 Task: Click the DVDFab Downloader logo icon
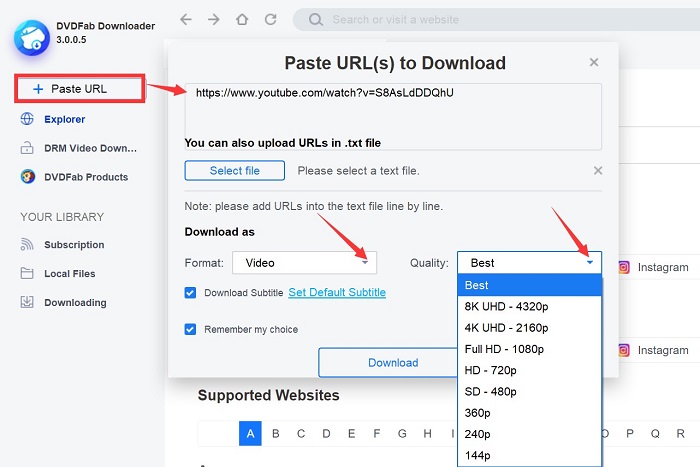[x=32, y=38]
